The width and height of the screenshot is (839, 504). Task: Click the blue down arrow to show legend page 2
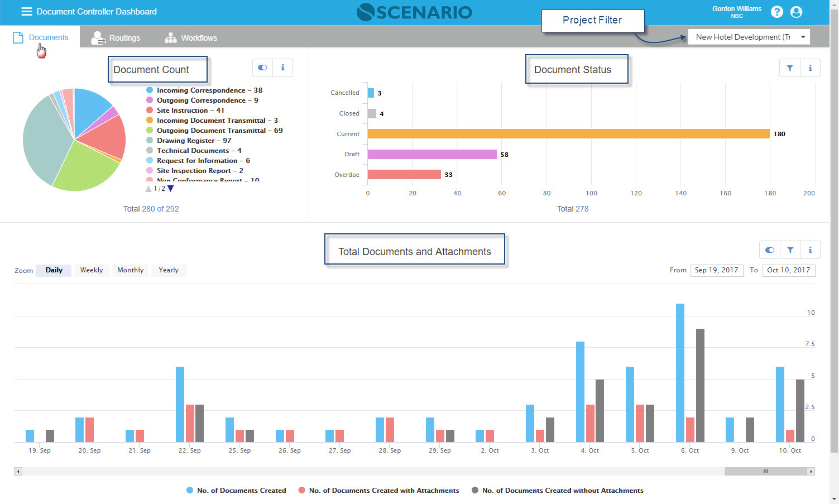pyautogui.click(x=170, y=189)
